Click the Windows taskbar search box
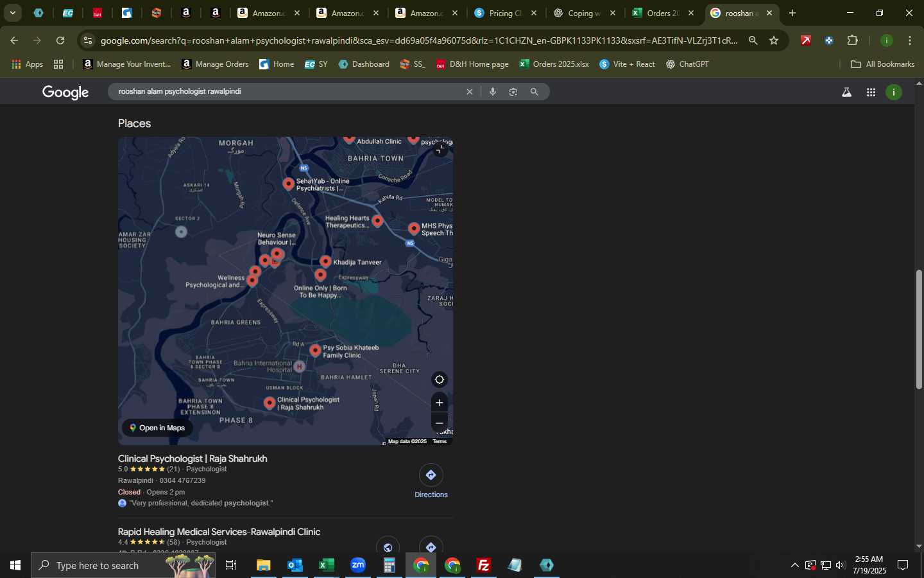 click(x=123, y=565)
